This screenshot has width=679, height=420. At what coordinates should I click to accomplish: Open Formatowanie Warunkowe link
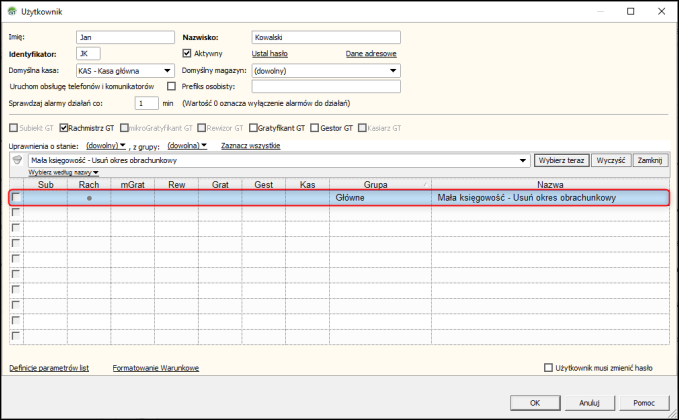coord(156,368)
